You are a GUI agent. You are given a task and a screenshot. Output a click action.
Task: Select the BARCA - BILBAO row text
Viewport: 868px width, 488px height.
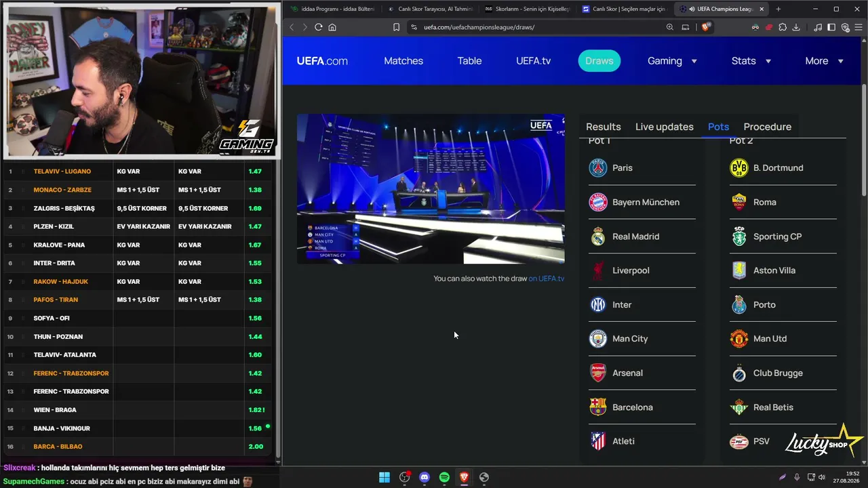[58, 447]
